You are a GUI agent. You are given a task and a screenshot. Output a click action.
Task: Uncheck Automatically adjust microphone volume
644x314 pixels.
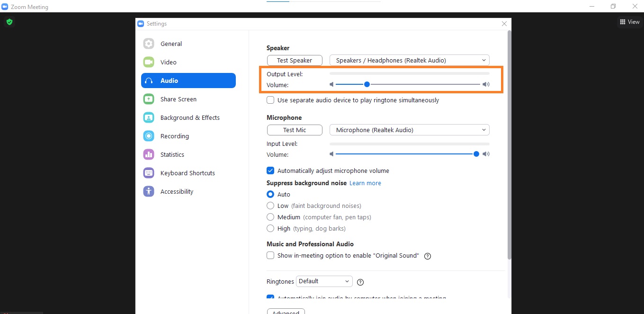tap(270, 170)
